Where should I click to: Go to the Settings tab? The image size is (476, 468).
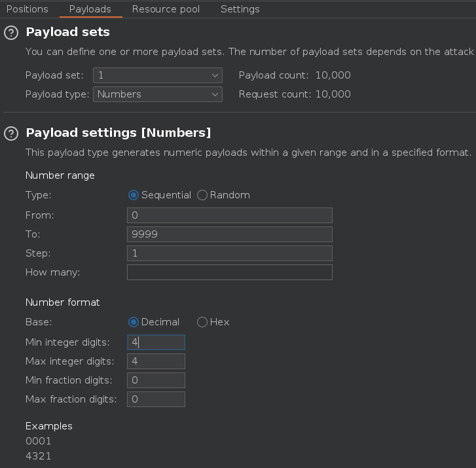pyautogui.click(x=240, y=9)
